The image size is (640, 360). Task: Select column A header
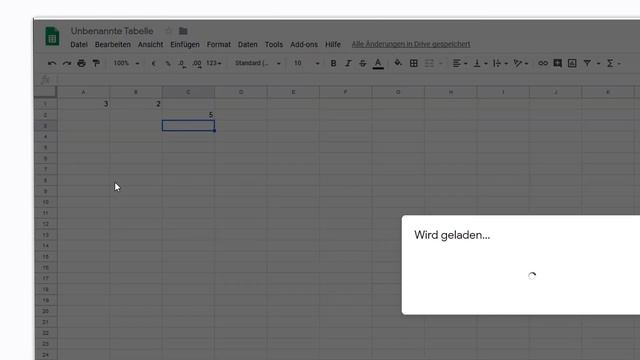[x=84, y=92]
